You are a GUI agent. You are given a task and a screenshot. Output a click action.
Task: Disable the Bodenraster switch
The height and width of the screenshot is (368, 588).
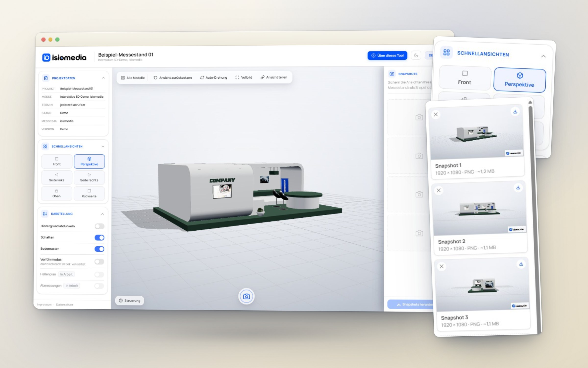[99, 249]
